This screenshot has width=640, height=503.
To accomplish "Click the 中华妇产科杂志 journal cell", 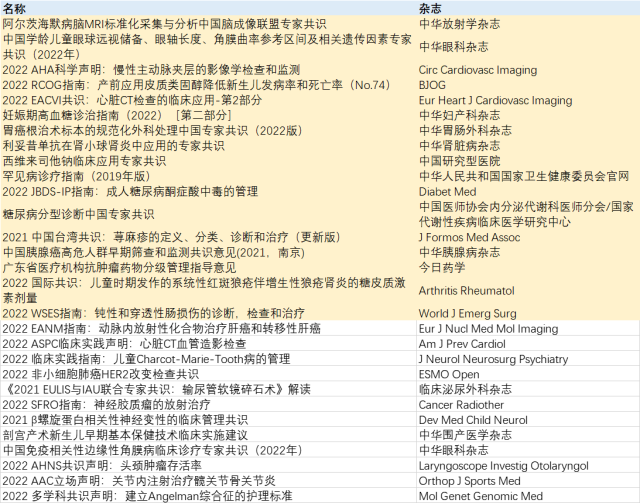I will [528, 115].
